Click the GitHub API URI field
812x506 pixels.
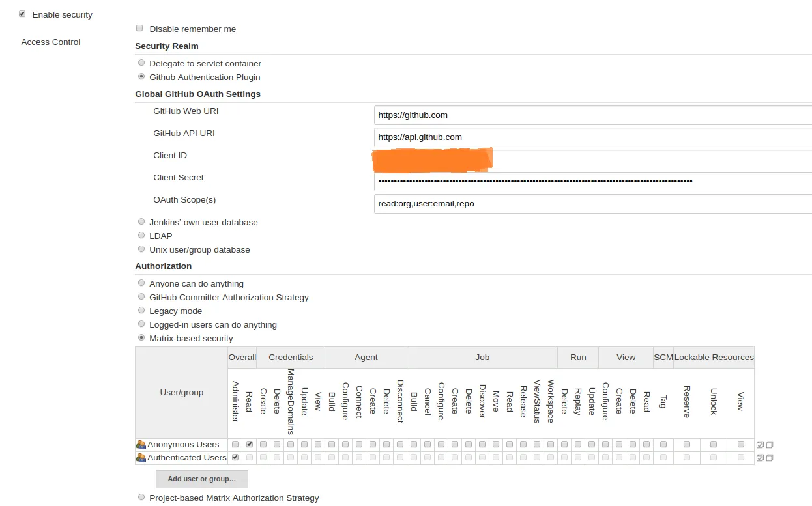593,137
